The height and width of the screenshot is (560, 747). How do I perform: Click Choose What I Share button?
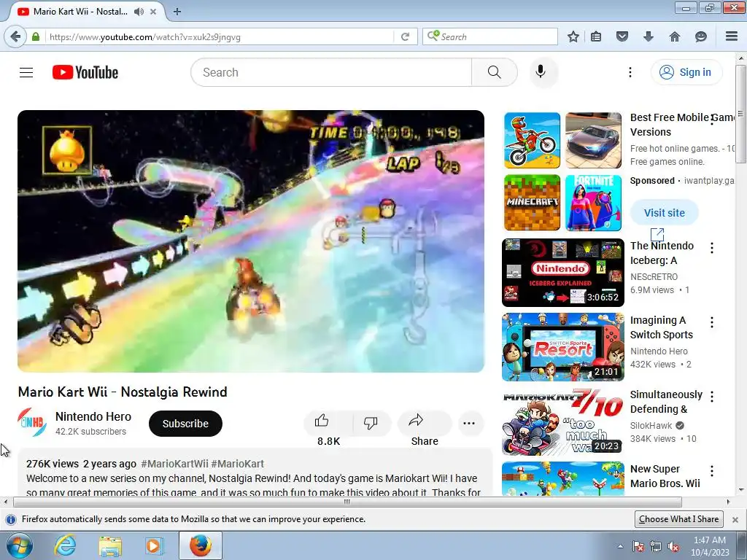[x=678, y=519]
